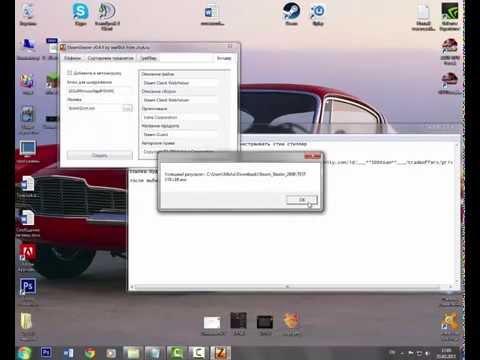
Task: Open the white envelope-like icon at bottom center
Action: coord(212,325)
